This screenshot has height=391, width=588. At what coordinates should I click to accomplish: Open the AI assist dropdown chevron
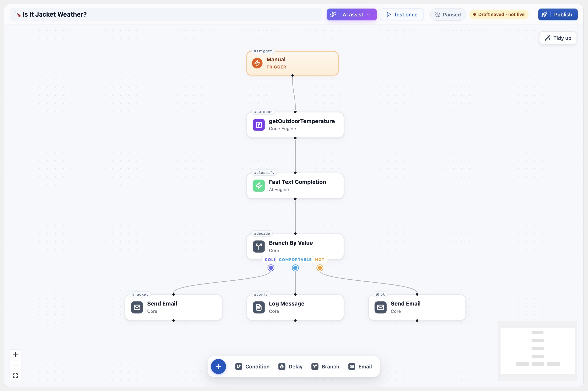pos(369,14)
